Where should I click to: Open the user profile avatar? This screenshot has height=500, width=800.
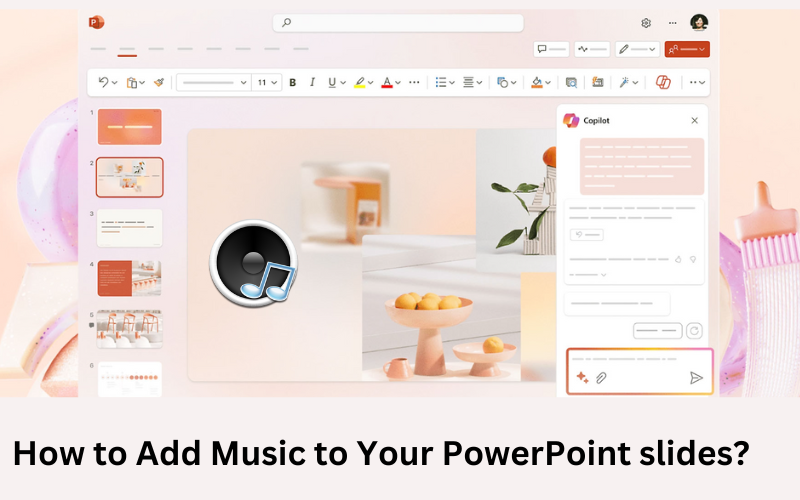pos(699,22)
